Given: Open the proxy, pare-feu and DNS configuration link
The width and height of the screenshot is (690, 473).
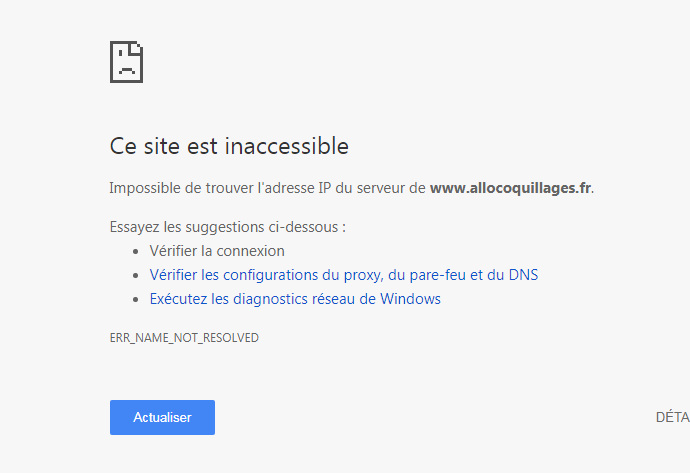Looking at the screenshot, I should [343, 275].
